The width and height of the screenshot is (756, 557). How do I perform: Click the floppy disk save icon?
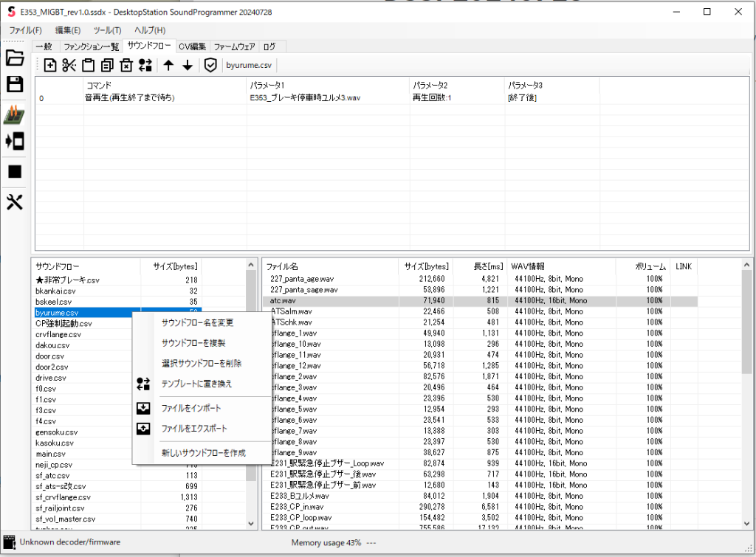15,84
